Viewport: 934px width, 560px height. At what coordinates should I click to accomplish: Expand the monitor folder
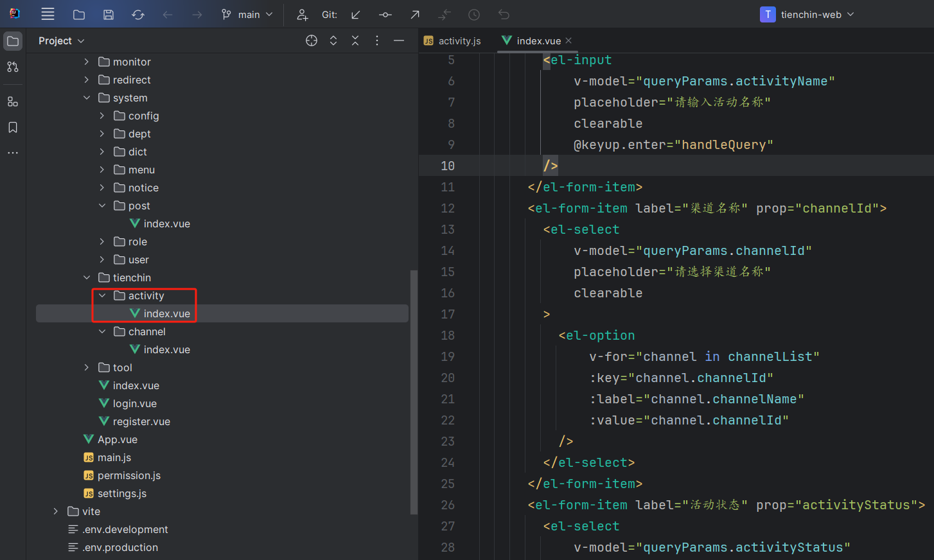tap(87, 62)
